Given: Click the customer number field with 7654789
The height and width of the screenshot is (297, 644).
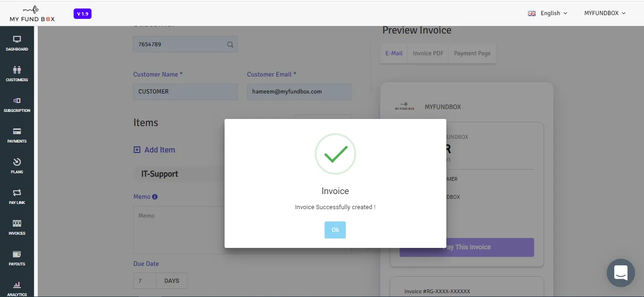Looking at the screenshot, I should point(185,44).
